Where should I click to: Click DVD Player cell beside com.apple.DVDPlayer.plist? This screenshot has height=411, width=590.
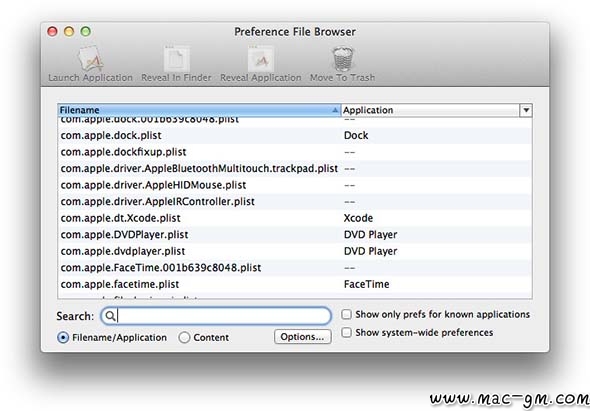(x=370, y=235)
